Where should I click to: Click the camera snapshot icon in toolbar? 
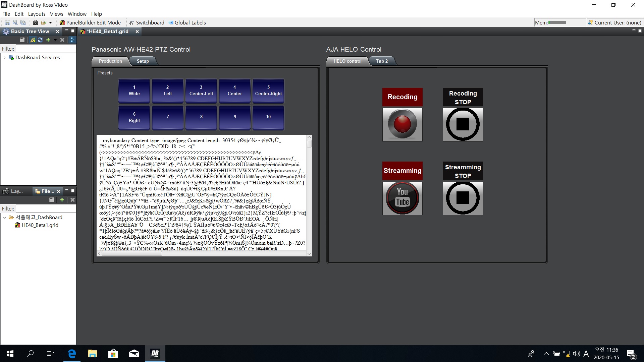click(35, 22)
